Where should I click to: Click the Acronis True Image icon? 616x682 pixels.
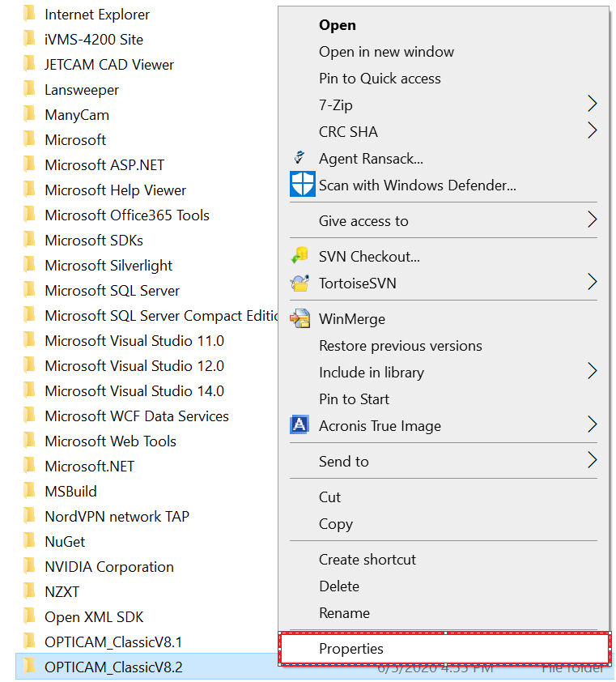tap(300, 425)
